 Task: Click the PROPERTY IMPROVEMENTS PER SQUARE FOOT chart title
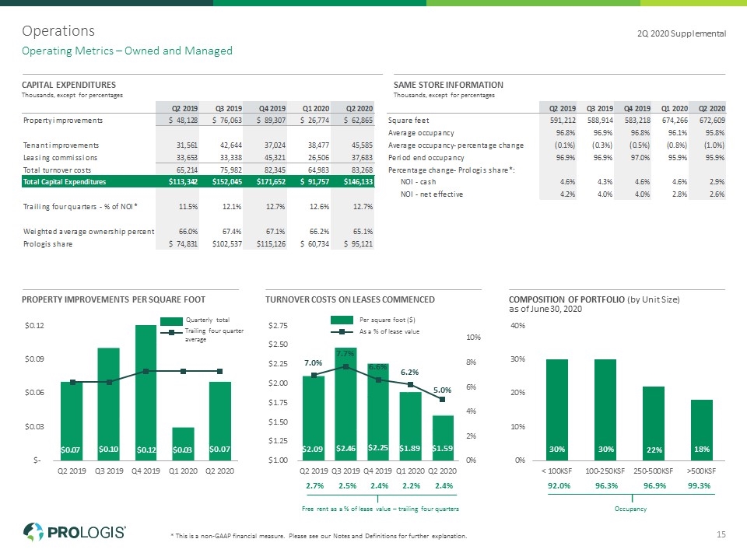click(114, 299)
